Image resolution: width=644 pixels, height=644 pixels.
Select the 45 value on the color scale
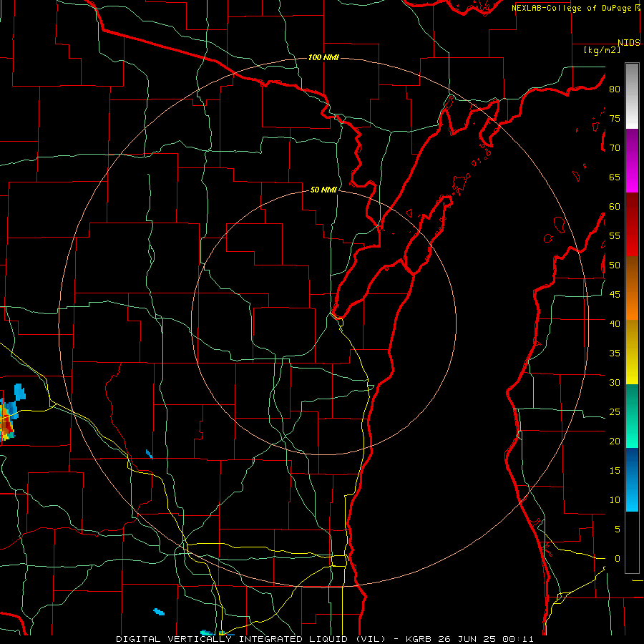click(x=615, y=295)
